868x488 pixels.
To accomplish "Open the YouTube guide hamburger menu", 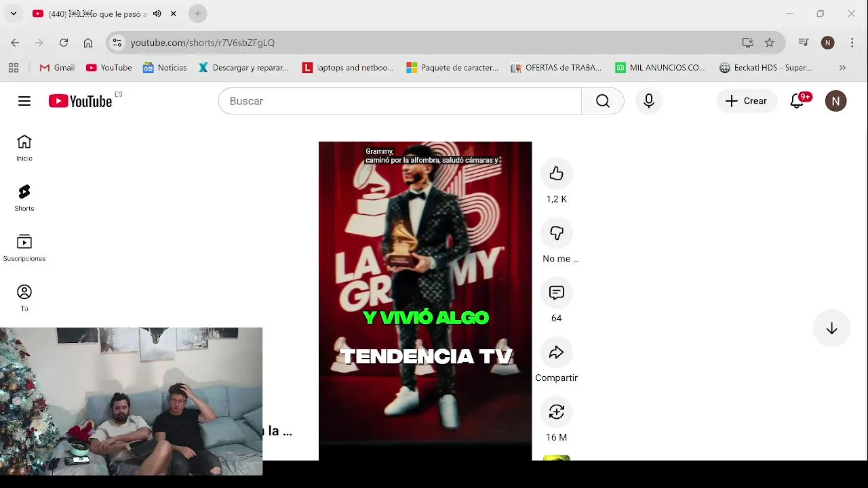I will pyautogui.click(x=24, y=101).
